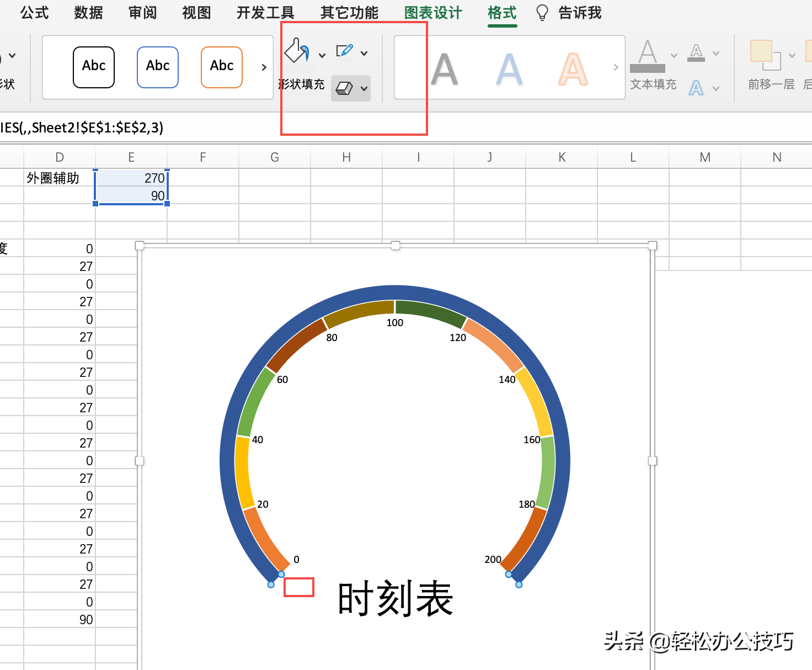Open the Shape Outline dropdown arrow
This screenshot has height=670, width=812.
pyautogui.click(x=364, y=53)
